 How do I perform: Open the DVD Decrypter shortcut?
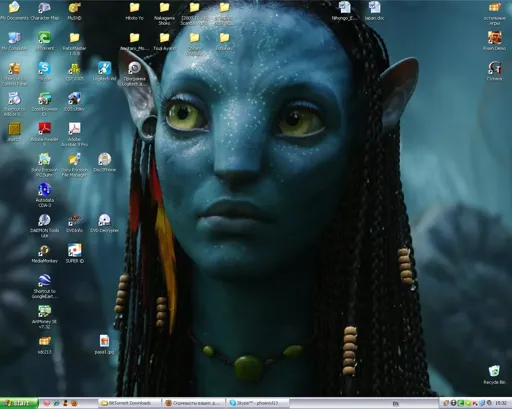pyautogui.click(x=104, y=223)
